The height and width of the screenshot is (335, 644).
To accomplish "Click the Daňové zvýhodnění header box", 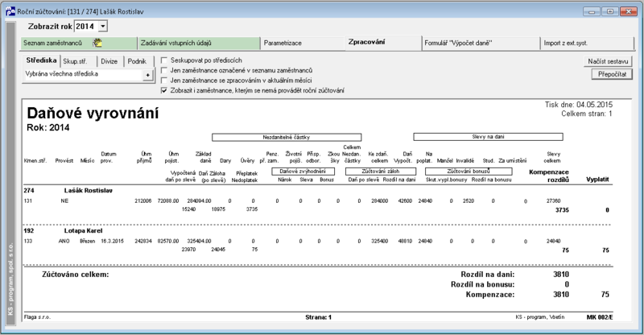I will tap(303, 172).
